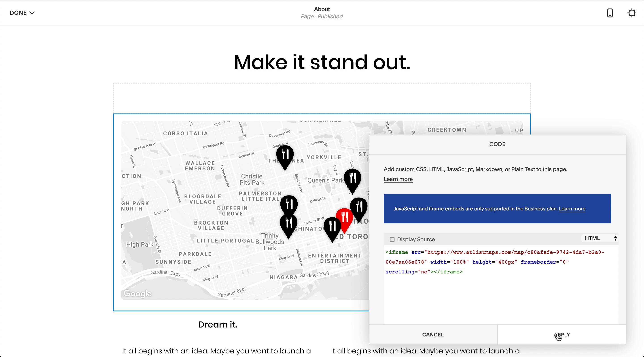Viewport: 644px width, 357px height.
Task: Select the restaurant pin beside Queen's Park
Action: click(352, 182)
